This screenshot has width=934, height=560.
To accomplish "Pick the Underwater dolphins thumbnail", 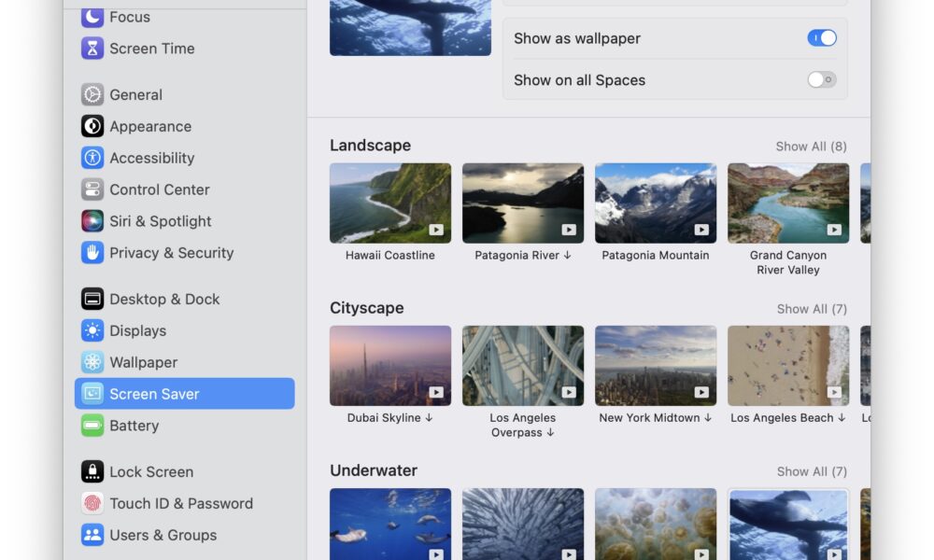I will (390, 524).
